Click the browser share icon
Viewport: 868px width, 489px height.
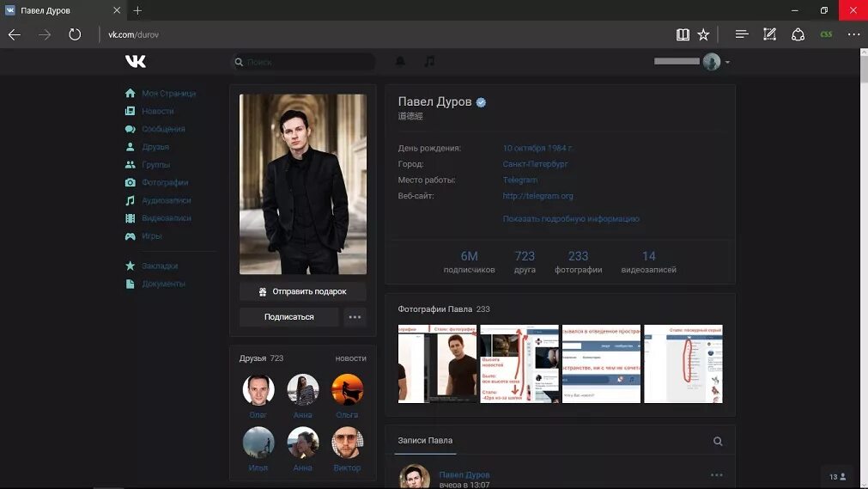point(798,34)
